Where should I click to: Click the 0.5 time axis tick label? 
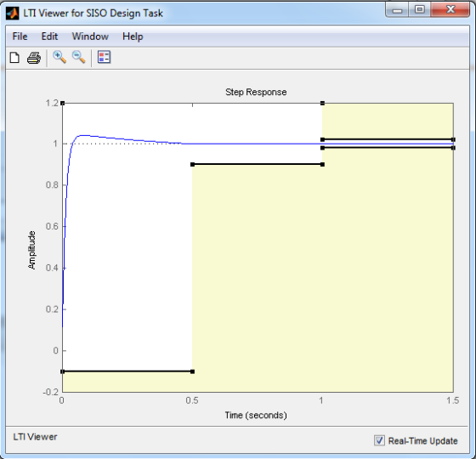(192, 400)
